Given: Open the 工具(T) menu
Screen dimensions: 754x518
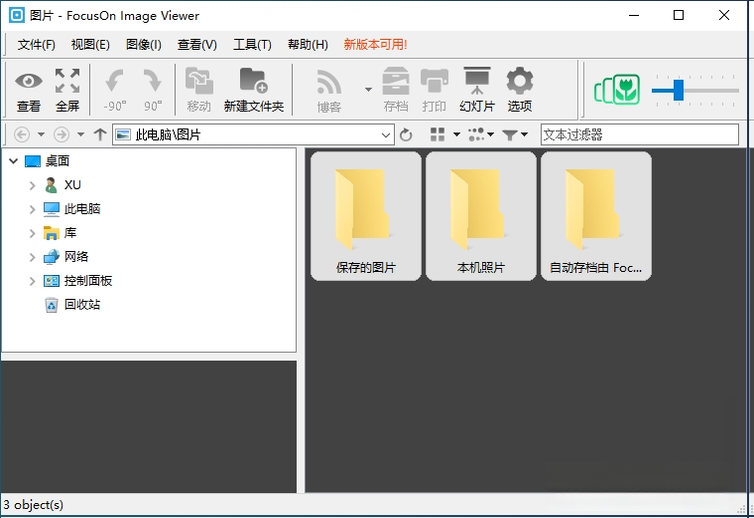Looking at the screenshot, I should [252, 45].
